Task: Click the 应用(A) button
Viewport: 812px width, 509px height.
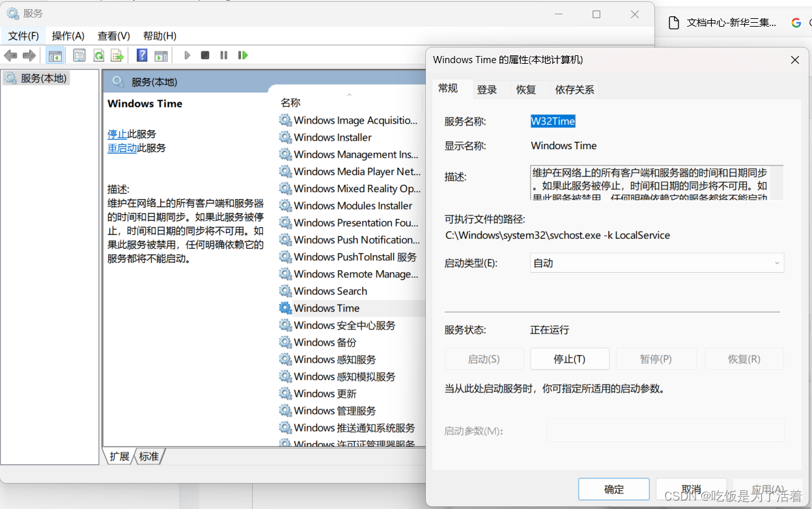Action: 768,489
